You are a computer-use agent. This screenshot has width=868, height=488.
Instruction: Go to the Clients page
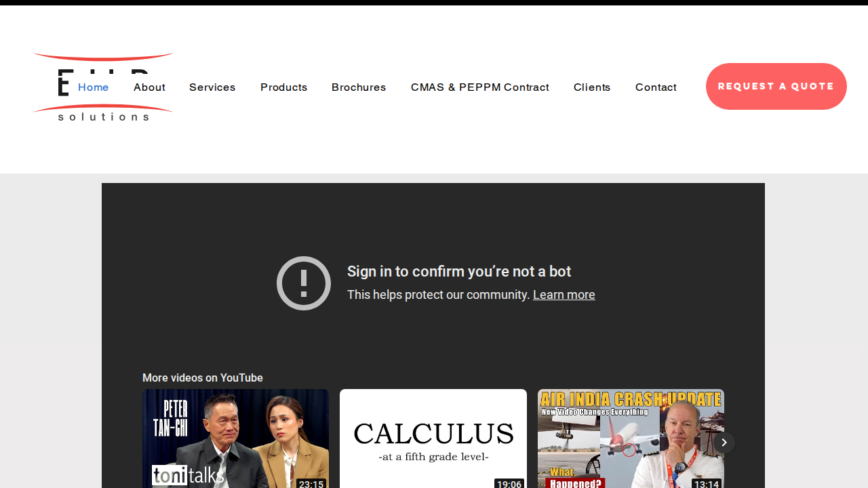coord(592,87)
